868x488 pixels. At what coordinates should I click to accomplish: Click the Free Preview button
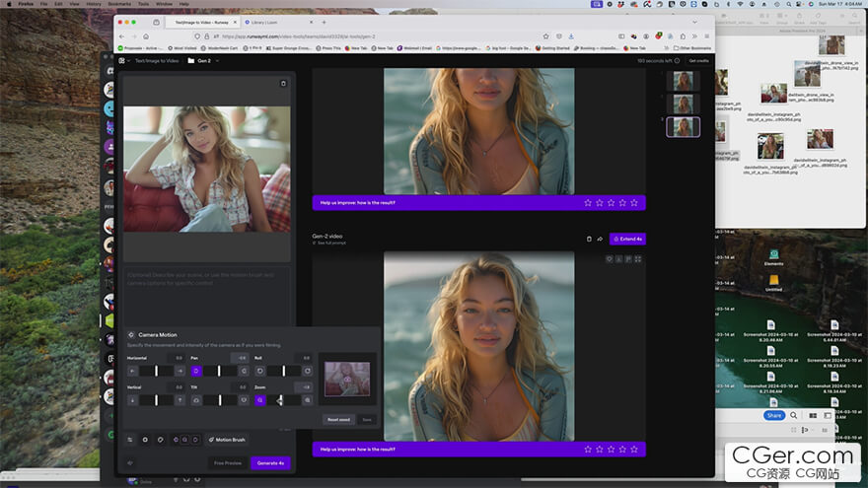point(228,463)
